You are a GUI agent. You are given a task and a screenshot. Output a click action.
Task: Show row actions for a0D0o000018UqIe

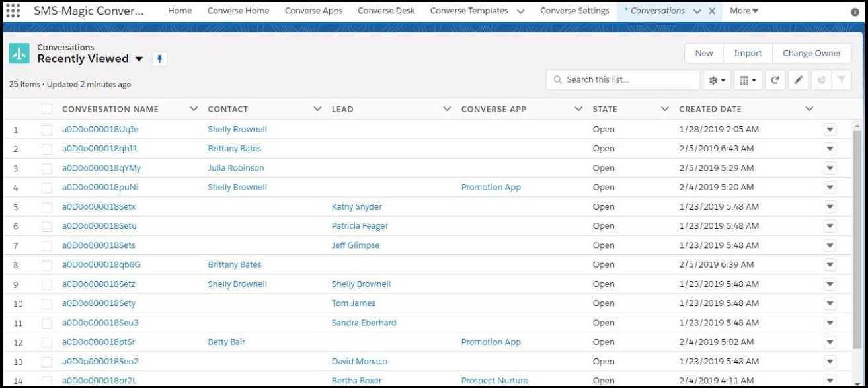click(830, 130)
